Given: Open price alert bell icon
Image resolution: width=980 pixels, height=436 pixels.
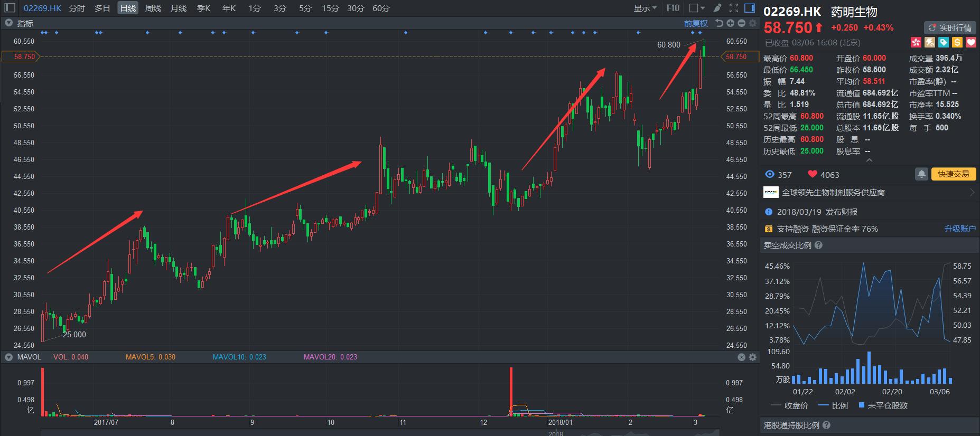Looking at the screenshot, I should click(x=921, y=174).
